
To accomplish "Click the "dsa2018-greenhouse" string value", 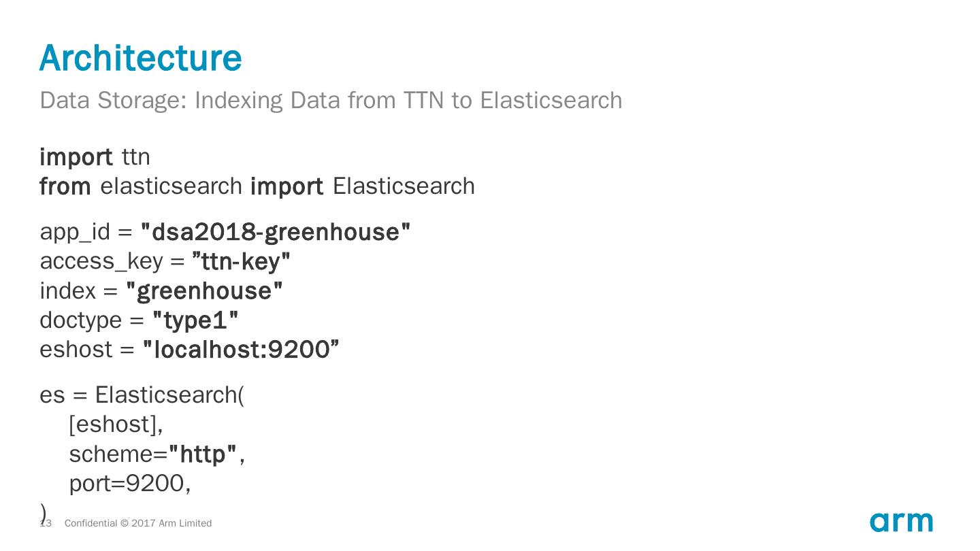I will [x=275, y=232].
